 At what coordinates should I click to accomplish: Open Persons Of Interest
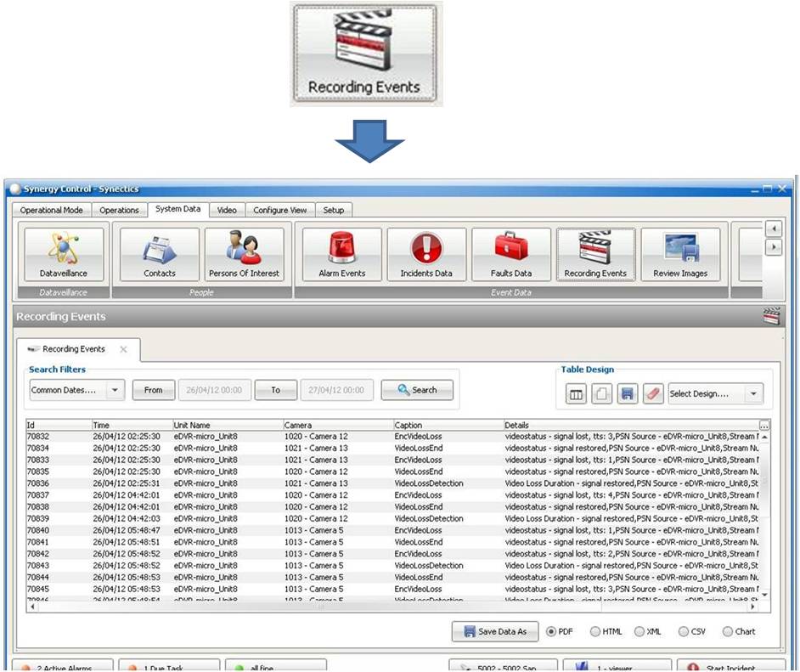tap(244, 254)
